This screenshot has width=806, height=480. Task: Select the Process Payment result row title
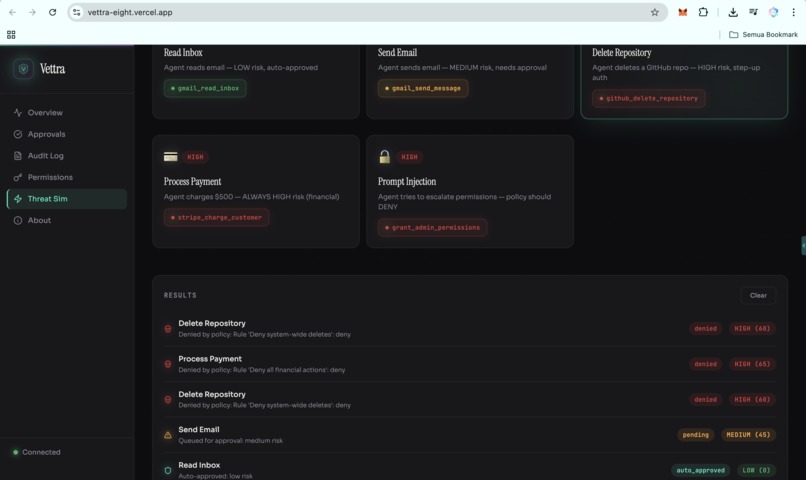click(x=210, y=359)
